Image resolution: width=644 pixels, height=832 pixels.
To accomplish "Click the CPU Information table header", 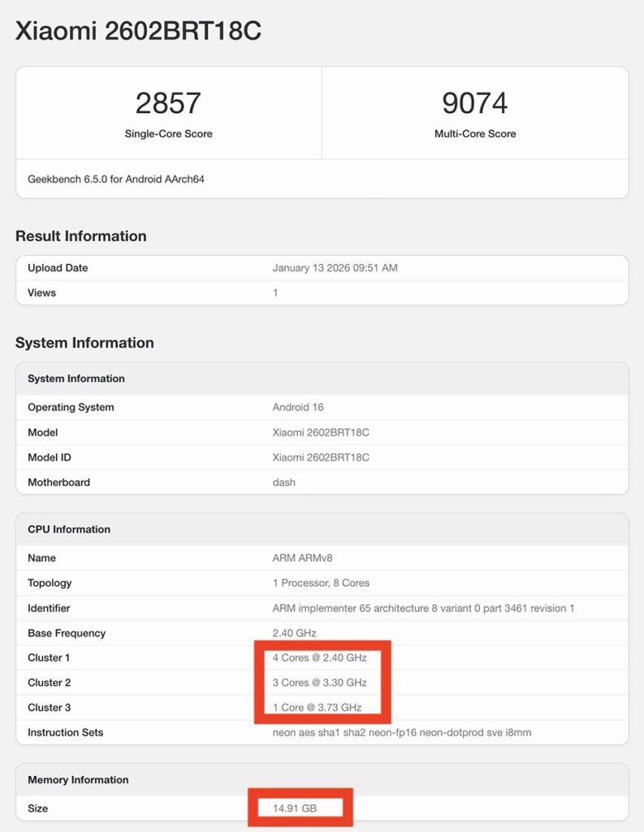I will tap(69, 529).
